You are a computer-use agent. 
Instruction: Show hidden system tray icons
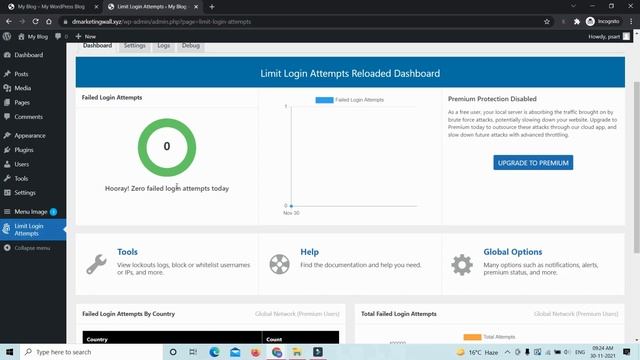507,352
